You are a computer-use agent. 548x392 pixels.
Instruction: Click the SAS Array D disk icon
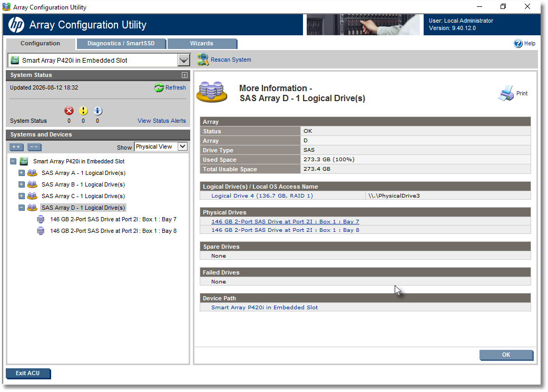[32, 208]
